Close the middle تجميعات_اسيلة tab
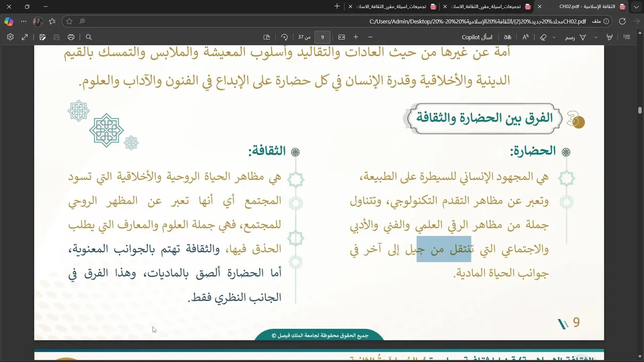644x362 pixels. pyautogui.click(x=445, y=7)
